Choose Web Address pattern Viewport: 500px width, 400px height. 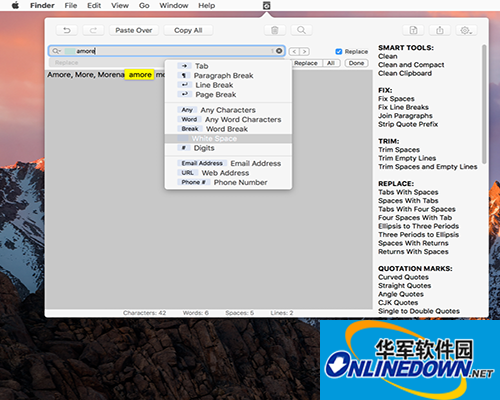point(228,173)
